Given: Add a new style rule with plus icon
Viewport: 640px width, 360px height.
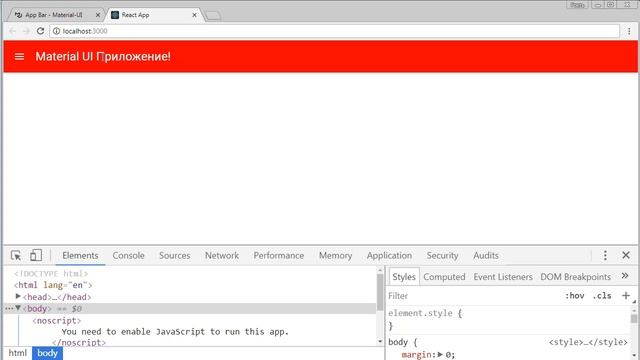Looking at the screenshot, I should coord(626,296).
